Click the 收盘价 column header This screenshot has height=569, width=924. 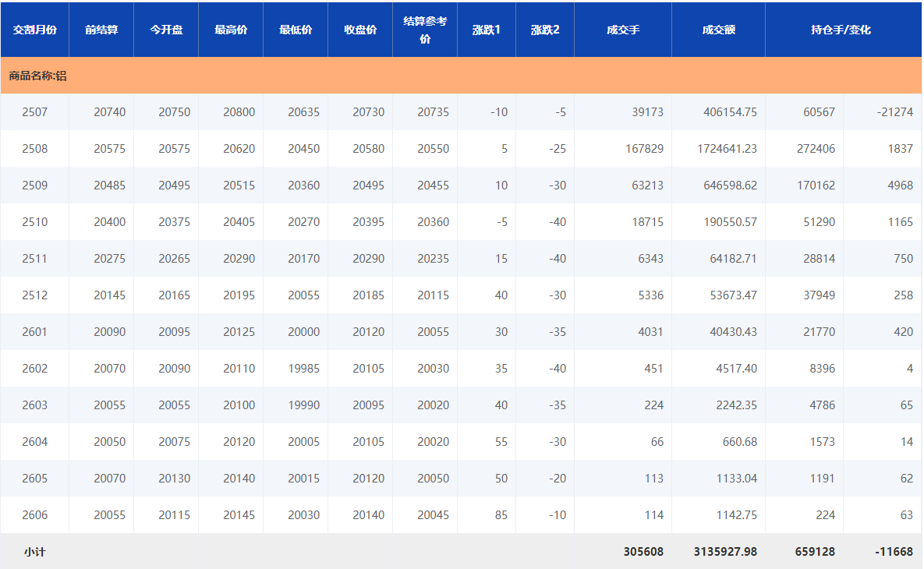(360, 30)
